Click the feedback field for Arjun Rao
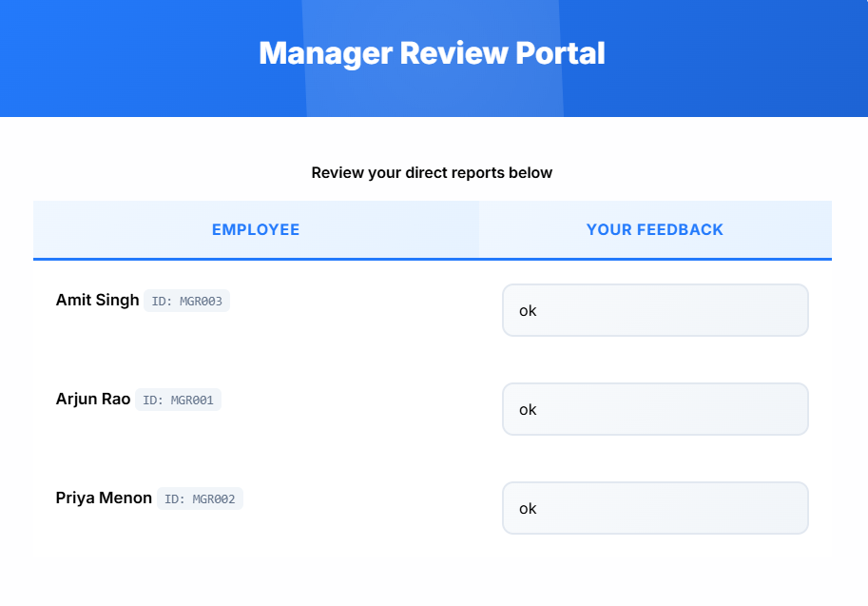868x606 pixels. pyautogui.click(x=655, y=409)
